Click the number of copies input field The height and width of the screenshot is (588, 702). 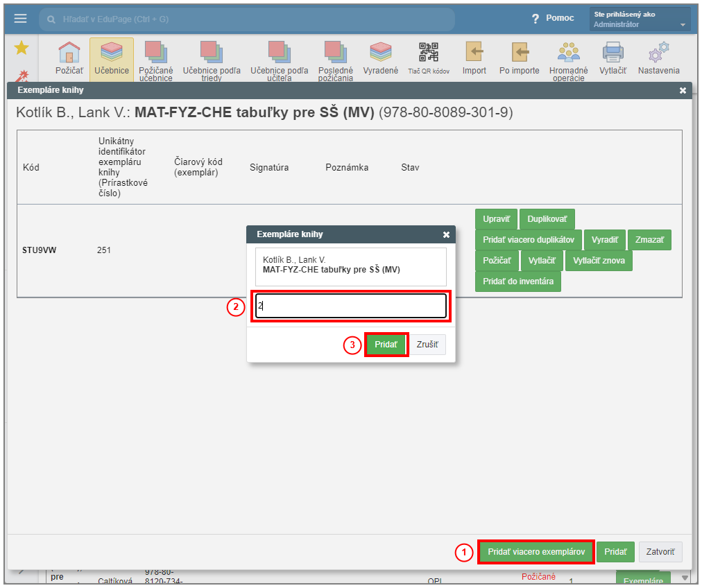pyautogui.click(x=350, y=306)
